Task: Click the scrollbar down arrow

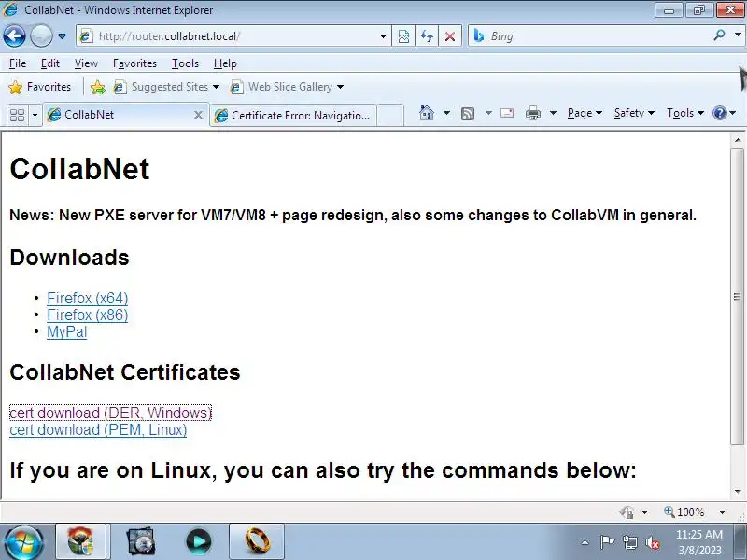Action: tap(738, 492)
